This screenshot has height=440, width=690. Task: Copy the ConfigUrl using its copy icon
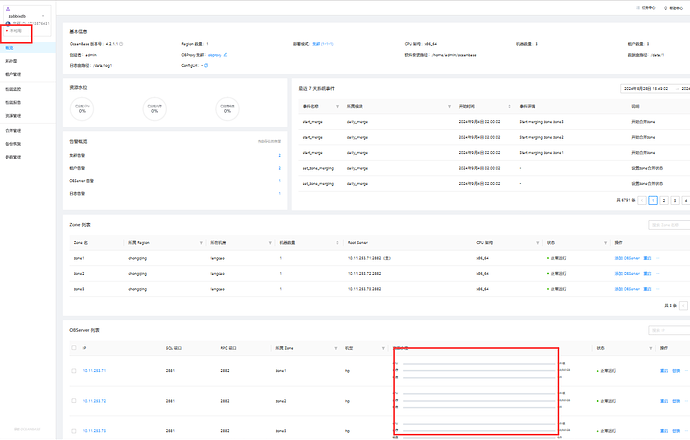[206, 66]
